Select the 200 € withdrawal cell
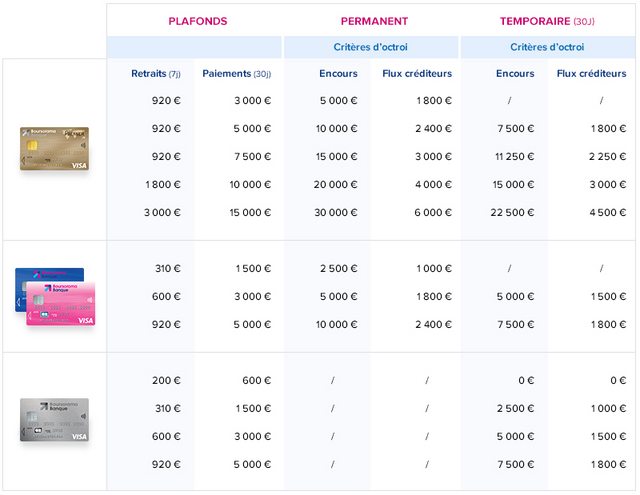This screenshot has width=640, height=495. (167, 380)
